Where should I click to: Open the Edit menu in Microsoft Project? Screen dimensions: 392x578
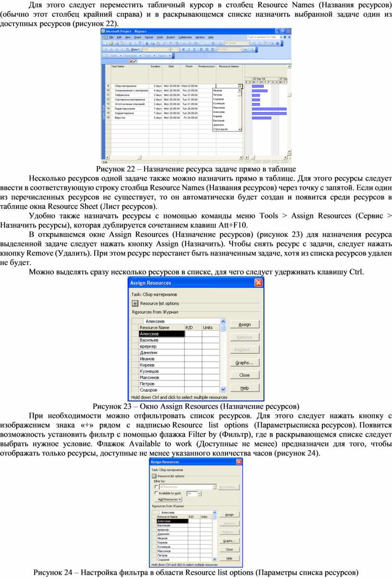119,37
